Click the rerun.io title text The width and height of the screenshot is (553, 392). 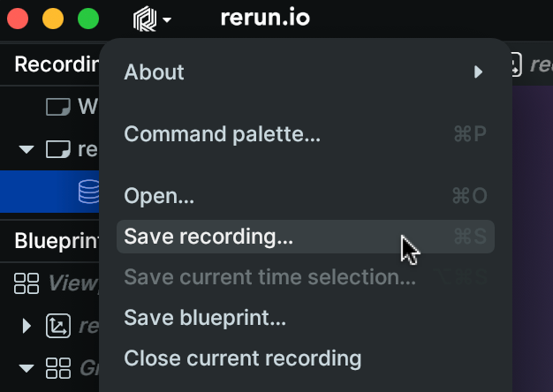point(265,18)
